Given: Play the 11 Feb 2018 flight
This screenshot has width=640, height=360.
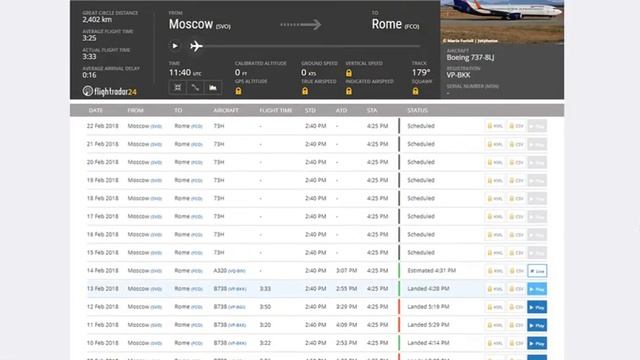Looking at the screenshot, I should click(537, 325).
